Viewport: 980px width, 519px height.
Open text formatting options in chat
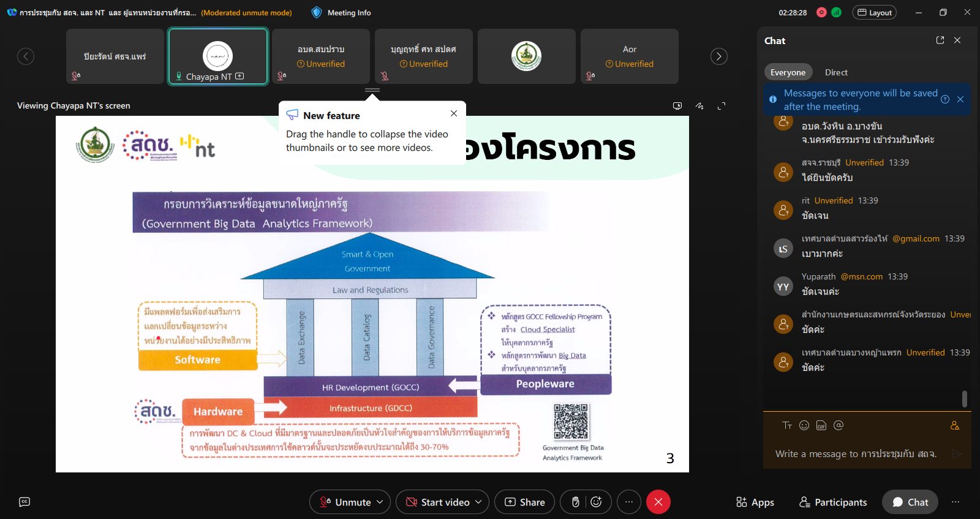[787, 425]
